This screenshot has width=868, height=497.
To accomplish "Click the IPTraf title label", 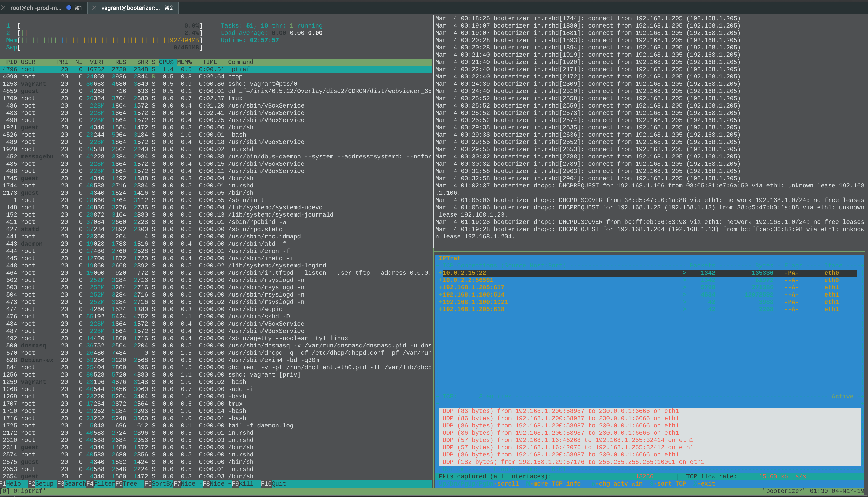I will (x=450, y=258).
